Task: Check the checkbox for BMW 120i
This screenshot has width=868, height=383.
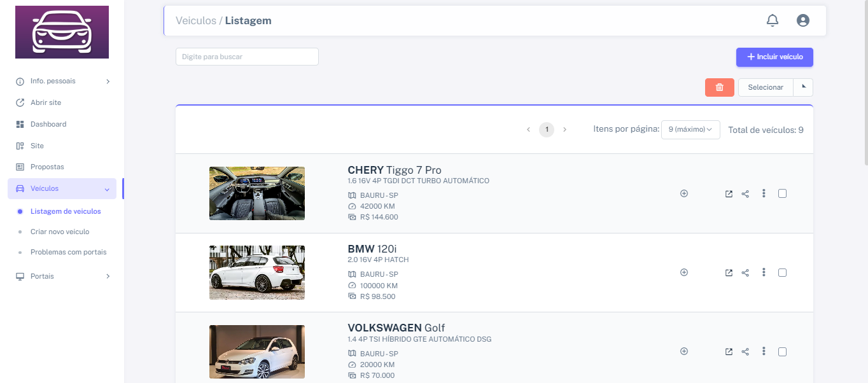Action: (x=782, y=272)
